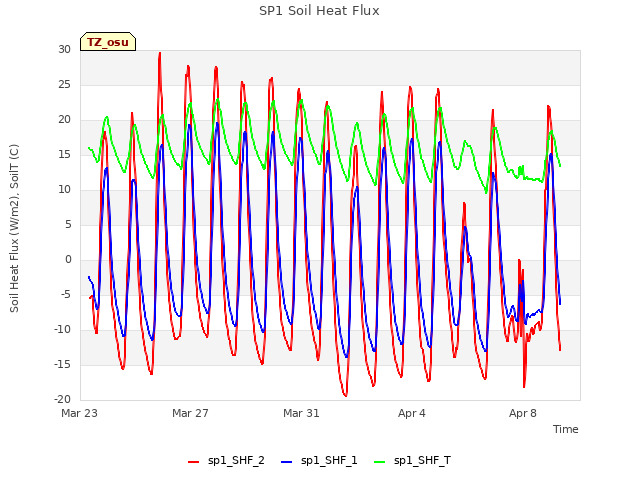
Task: Click the y-axis title Soil Heat Flux
Action: [14, 229]
